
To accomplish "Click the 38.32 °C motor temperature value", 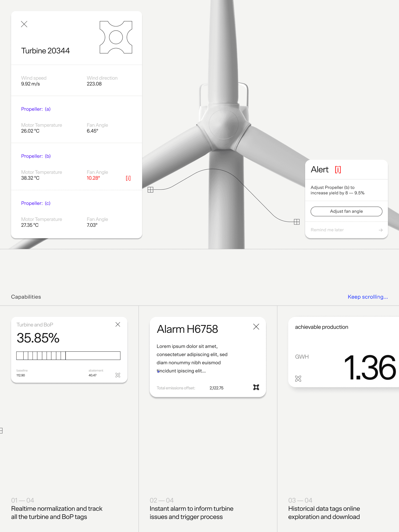I will point(30,178).
